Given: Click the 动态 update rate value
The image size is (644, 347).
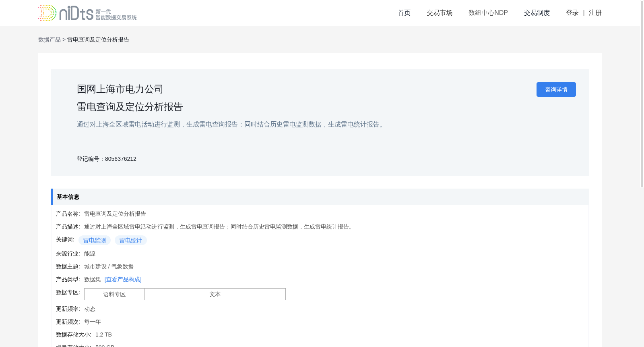Looking at the screenshot, I should [x=90, y=309].
